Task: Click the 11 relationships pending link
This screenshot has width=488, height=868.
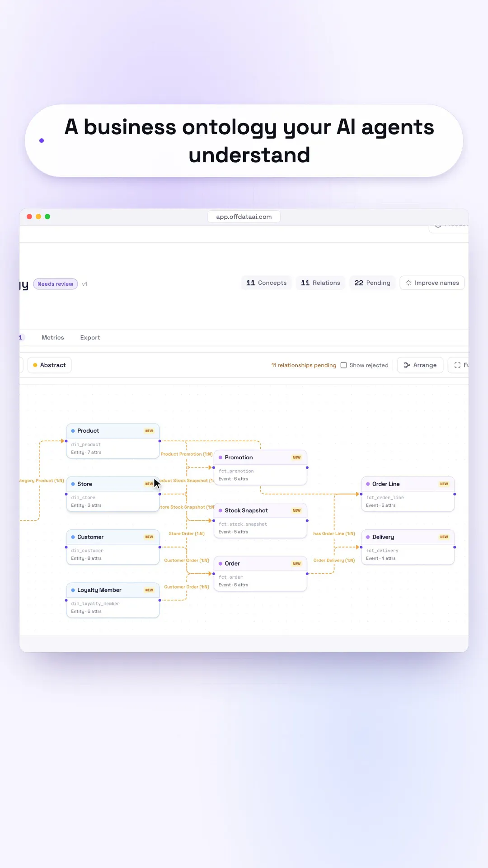Action: tap(304, 365)
